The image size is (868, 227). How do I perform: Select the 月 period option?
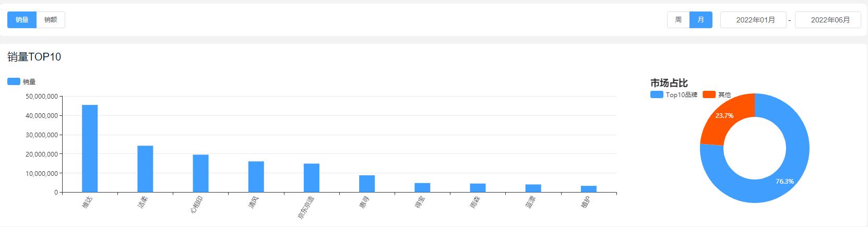[x=701, y=20]
